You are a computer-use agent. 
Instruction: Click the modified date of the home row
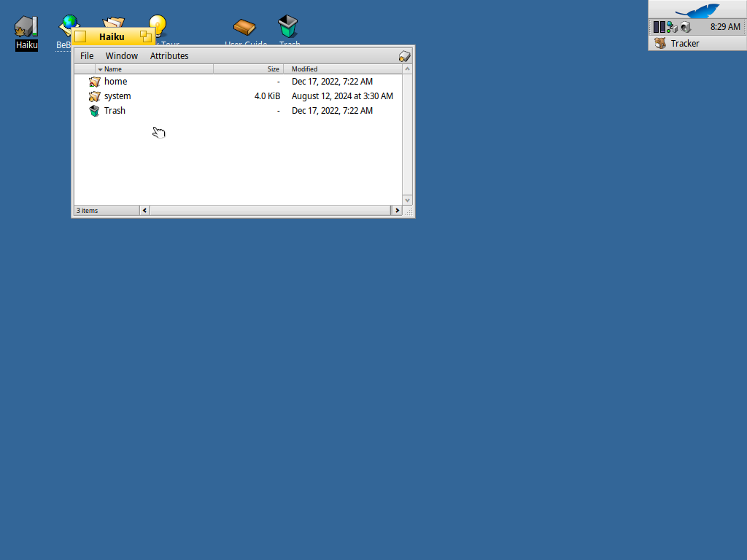coord(332,82)
